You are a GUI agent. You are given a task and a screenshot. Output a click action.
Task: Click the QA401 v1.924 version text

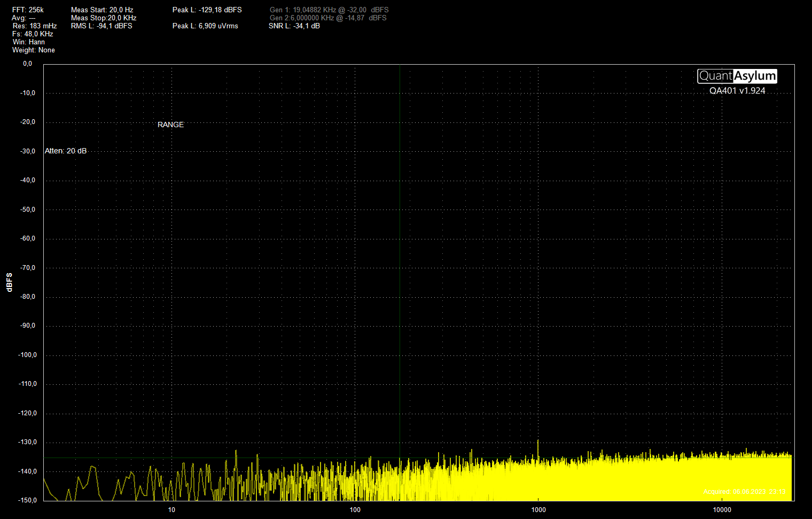click(737, 91)
